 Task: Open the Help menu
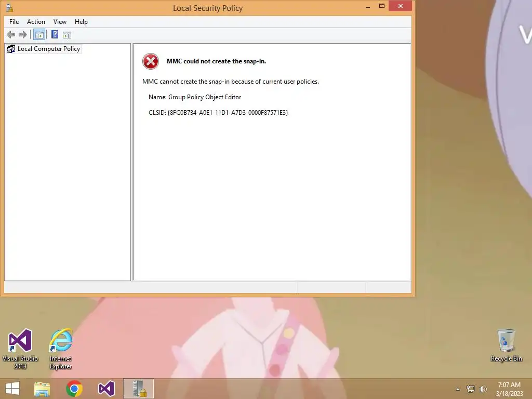click(x=81, y=22)
